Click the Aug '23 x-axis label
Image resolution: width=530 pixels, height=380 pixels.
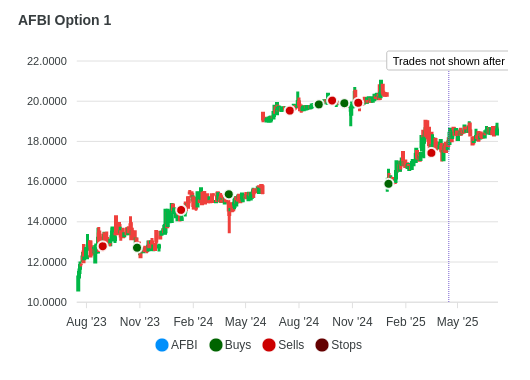tap(87, 322)
